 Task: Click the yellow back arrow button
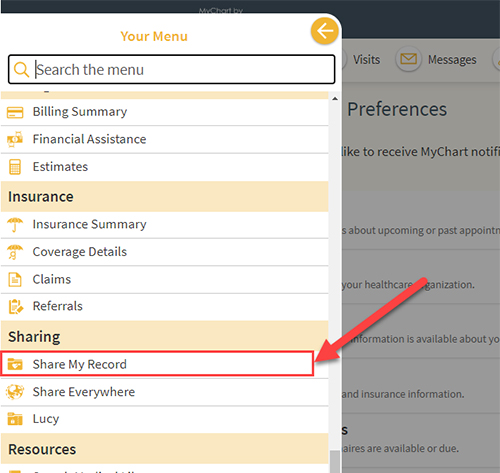click(324, 31)
